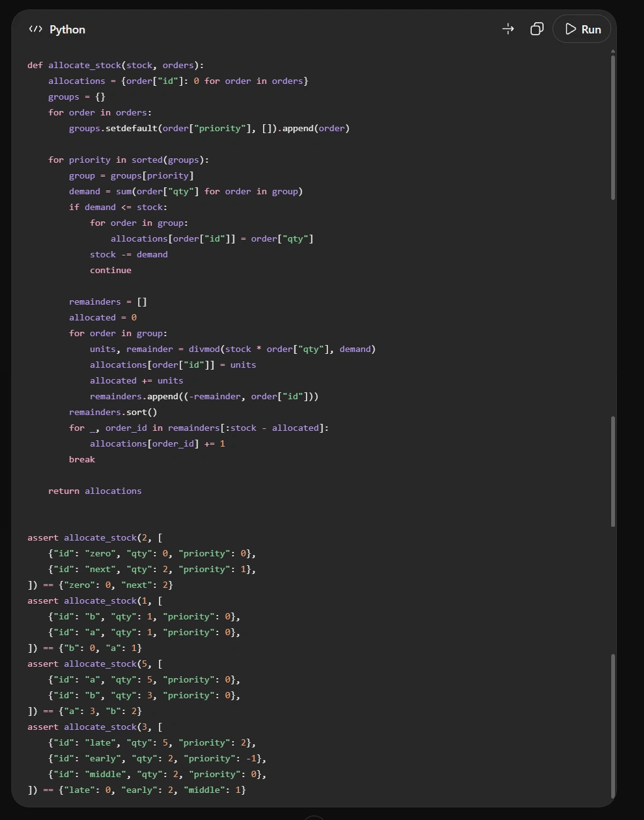The height and width of the screenshot is (820, 644).
Task: Click the 'assert allocate_stock(1, [' line
Action: 95,600
